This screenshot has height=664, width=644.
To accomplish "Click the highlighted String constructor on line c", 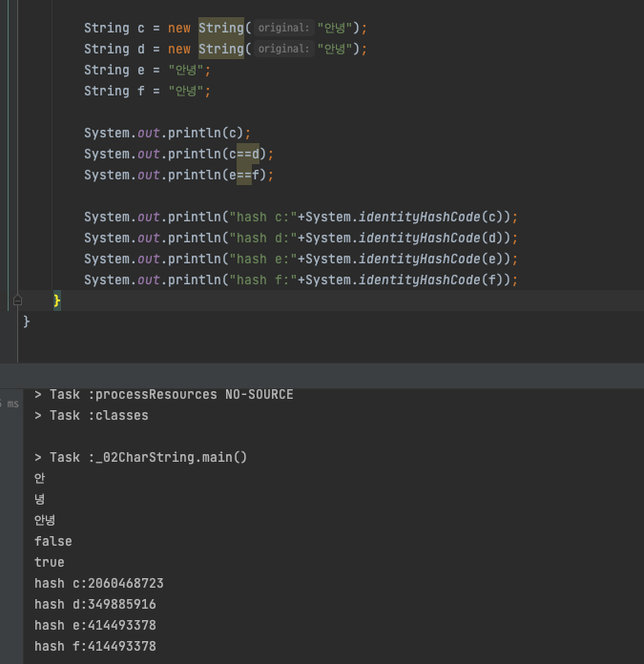I will [221, 28].
